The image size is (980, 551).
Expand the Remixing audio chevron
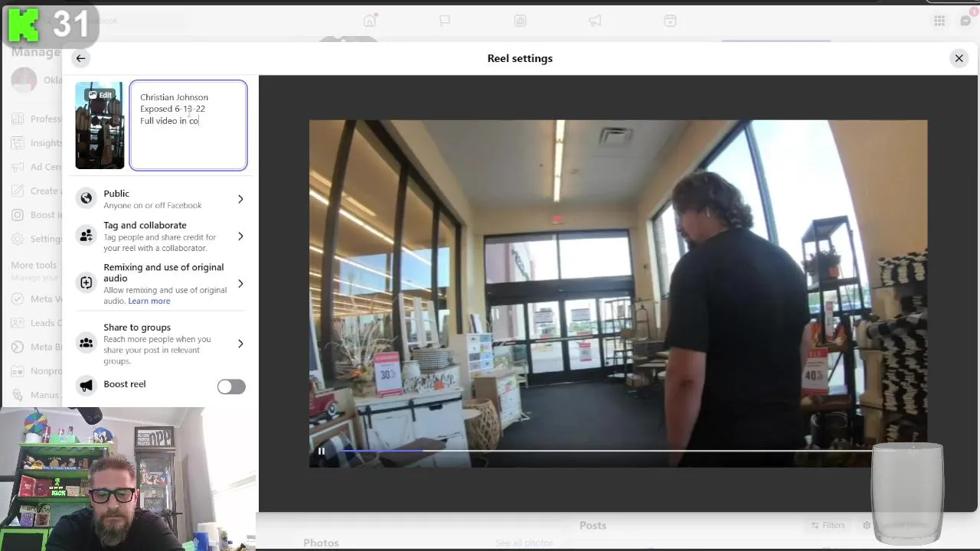240,284
